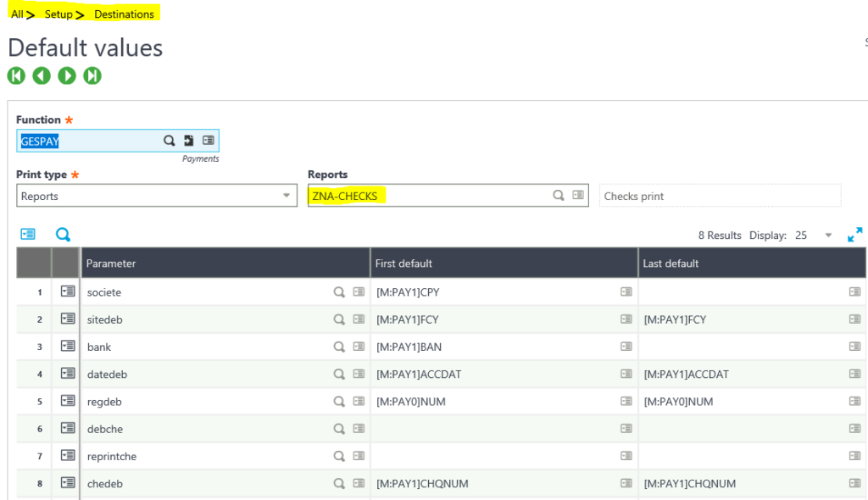
Task: Go to the last record using navigation arrows
Action: (x=92, y=75)
